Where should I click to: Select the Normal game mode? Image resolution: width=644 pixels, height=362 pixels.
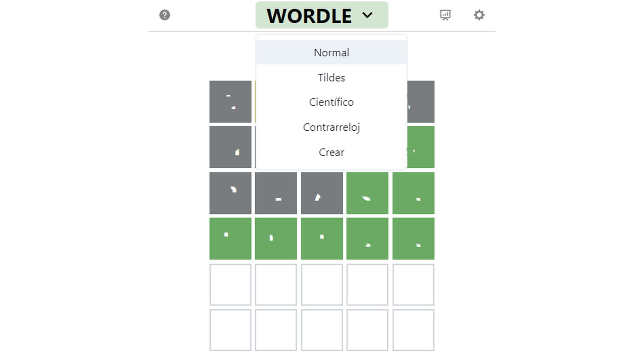pos(331,53)
